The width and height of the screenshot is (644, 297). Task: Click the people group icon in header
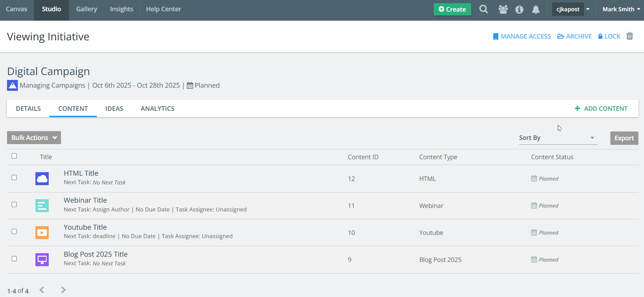coord(503,9)
